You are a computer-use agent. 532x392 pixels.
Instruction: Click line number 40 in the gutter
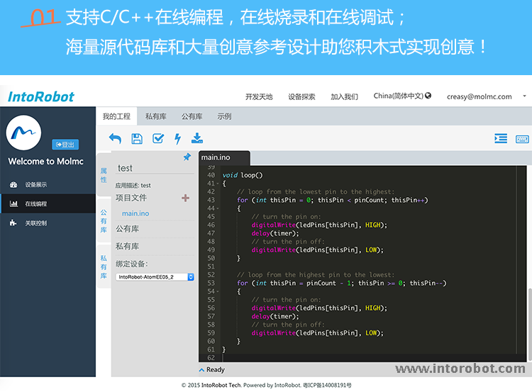pyautogui.click(x=211, y=175)
